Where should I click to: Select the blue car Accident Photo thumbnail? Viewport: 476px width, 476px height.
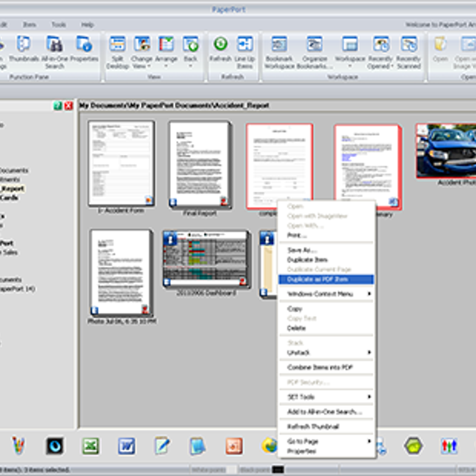pos(446,151)
